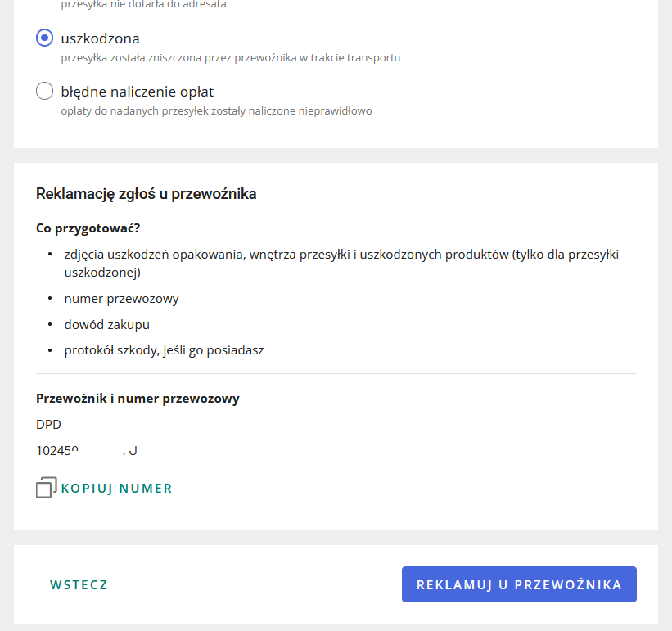
Task: Click the description about shipment destroyed by carrier
Action: click(230, 58)
